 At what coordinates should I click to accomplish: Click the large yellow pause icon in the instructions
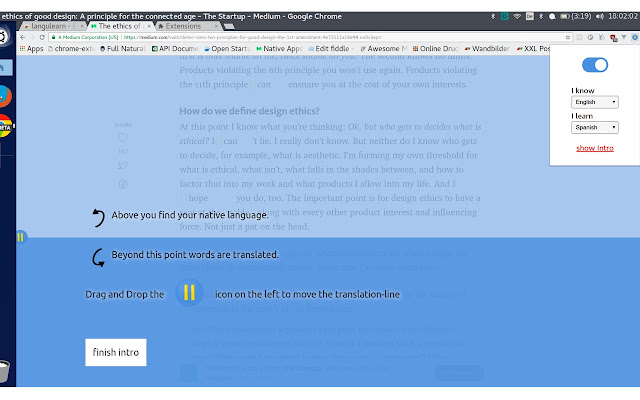click(x=189, y=292)
